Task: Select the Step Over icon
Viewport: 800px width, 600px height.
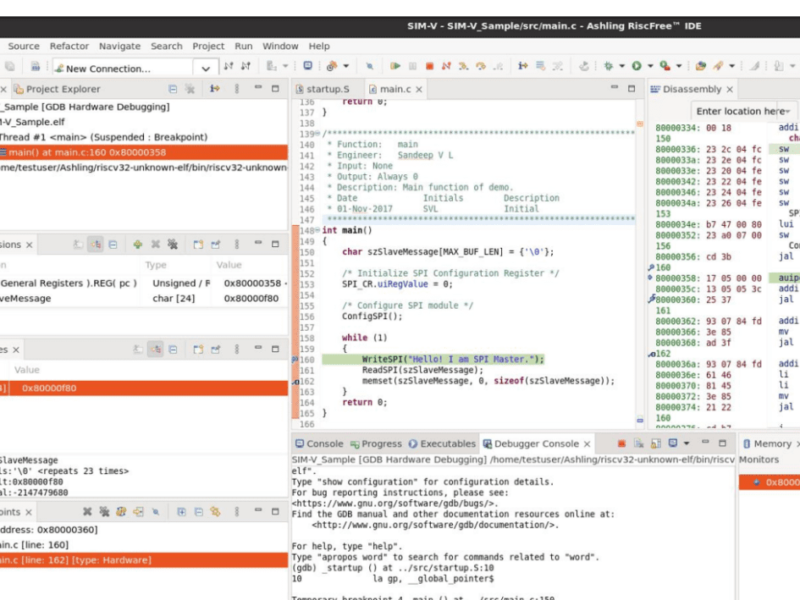Action: tap(481, 67)
